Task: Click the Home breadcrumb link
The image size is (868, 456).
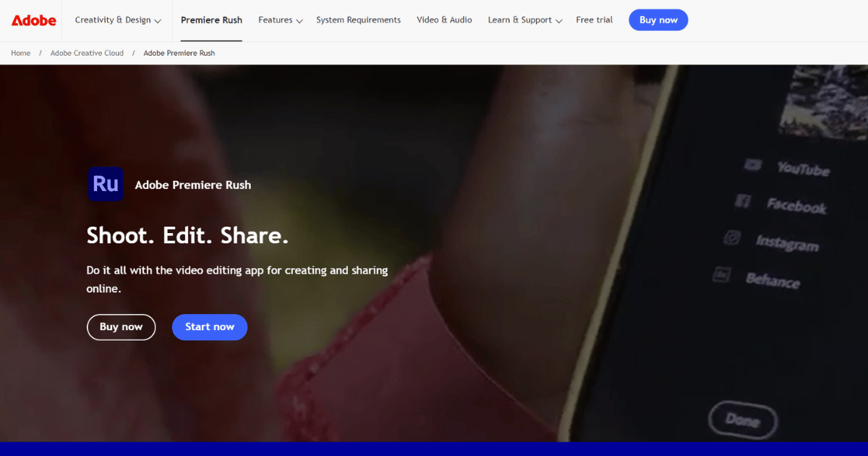Action: tap(21, 53)
